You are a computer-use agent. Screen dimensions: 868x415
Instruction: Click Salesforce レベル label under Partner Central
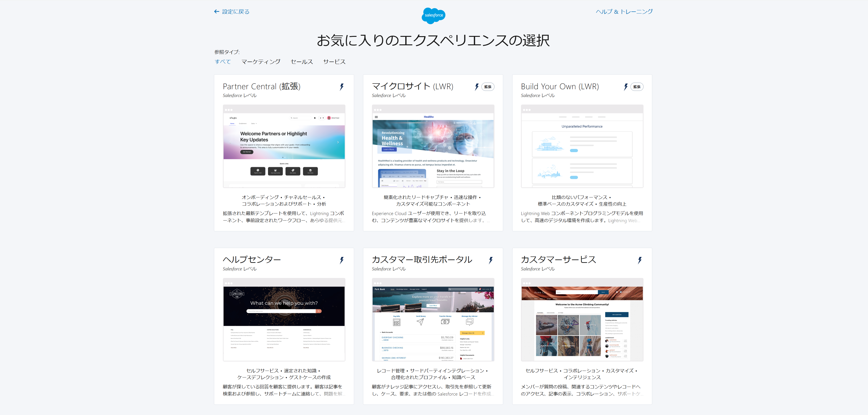240,95
